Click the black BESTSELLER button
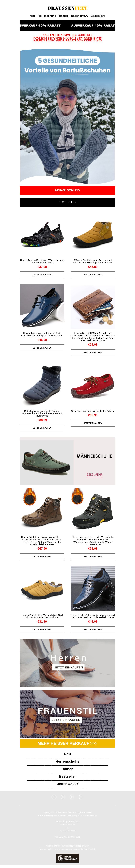Image resolution: width=135 pixels, height=868 pixels. coord(67,202)
